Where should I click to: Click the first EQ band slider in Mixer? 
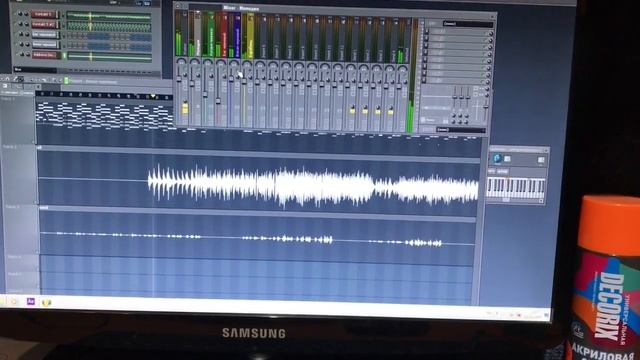pos(455,97)
